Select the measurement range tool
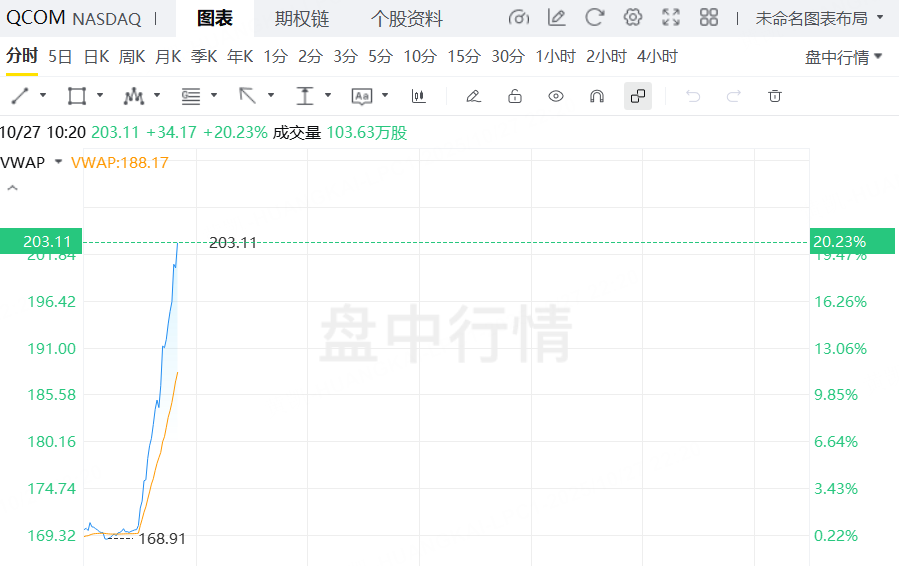The height and width of the screenshot is (566, 899). click(x=305, y=96)
